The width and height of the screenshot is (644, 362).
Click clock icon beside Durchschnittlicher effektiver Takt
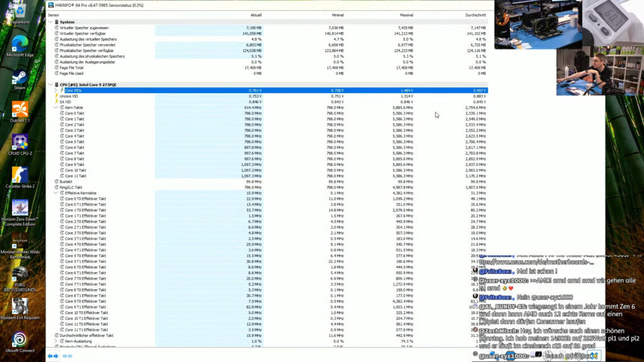click(57, 336)
